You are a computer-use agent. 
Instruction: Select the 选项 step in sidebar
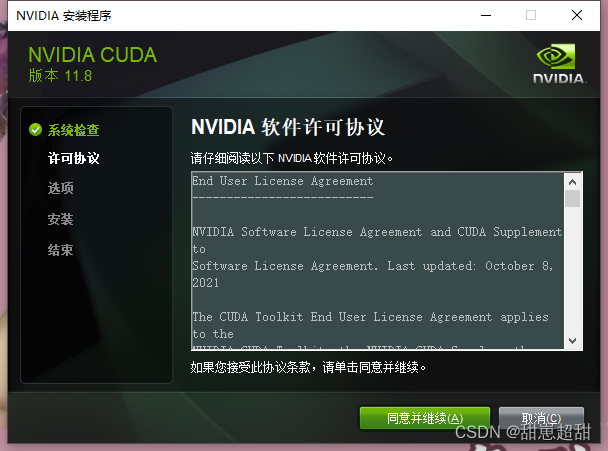(x=60, y=188)
